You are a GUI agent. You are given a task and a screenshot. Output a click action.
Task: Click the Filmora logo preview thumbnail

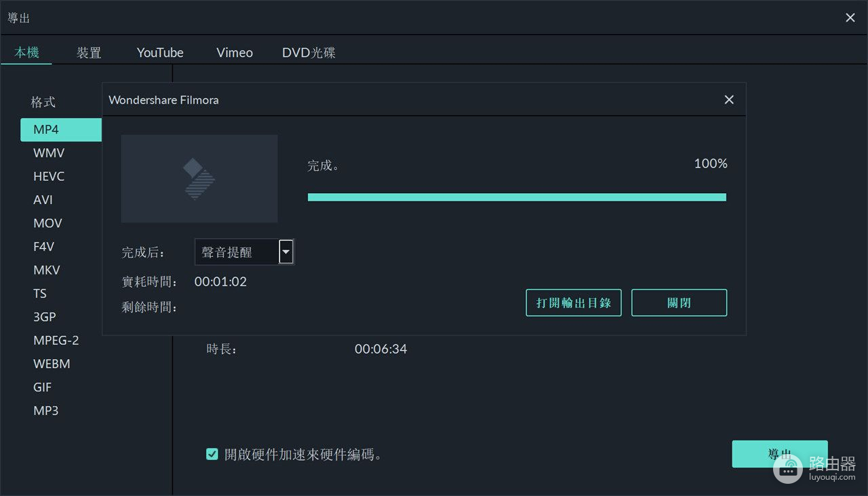tap(199, 179)
